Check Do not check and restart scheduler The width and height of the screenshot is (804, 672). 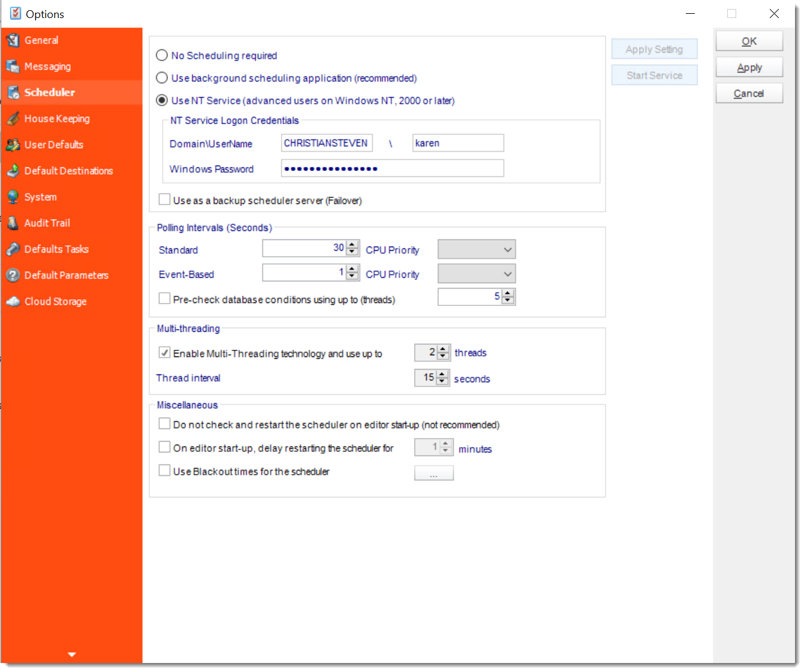(x=164, y=424)
